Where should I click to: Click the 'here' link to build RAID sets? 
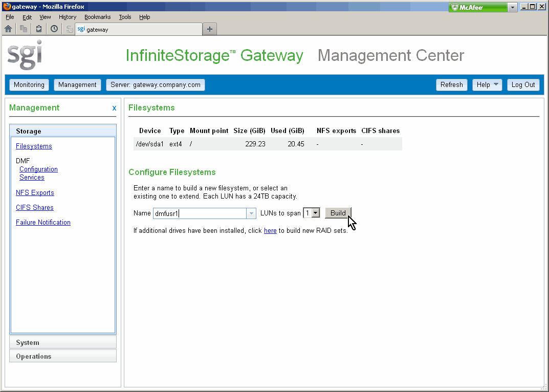270,230
